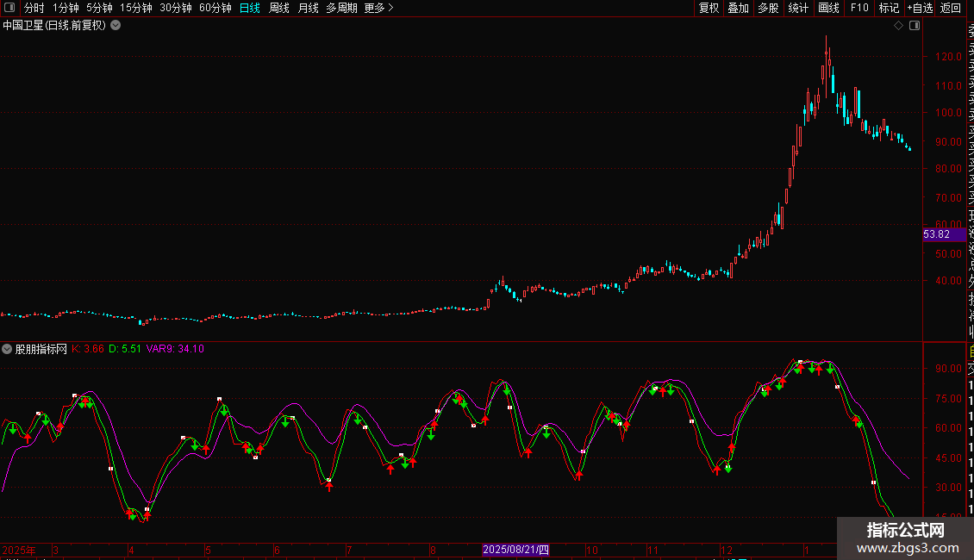Click month 4 on the time axis

click(131, 550)
